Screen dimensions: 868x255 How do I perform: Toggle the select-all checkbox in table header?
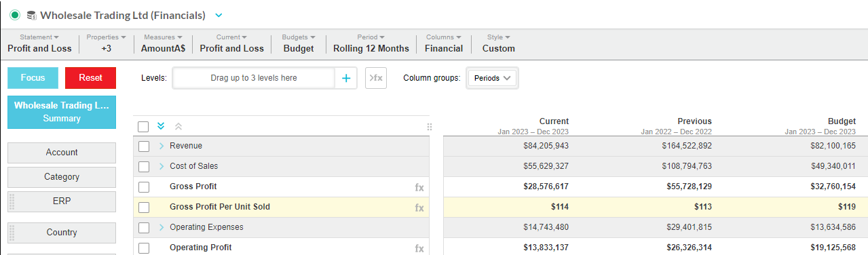click(x=143, y=126)
